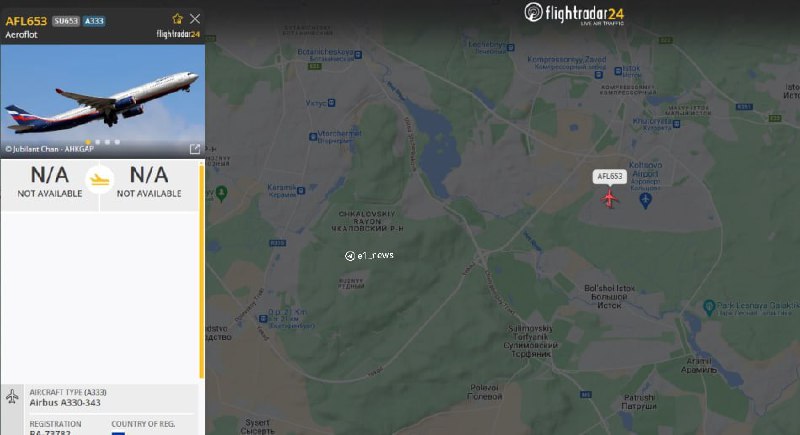Add AFL653 to favorites with star icon

click(178, 19)
